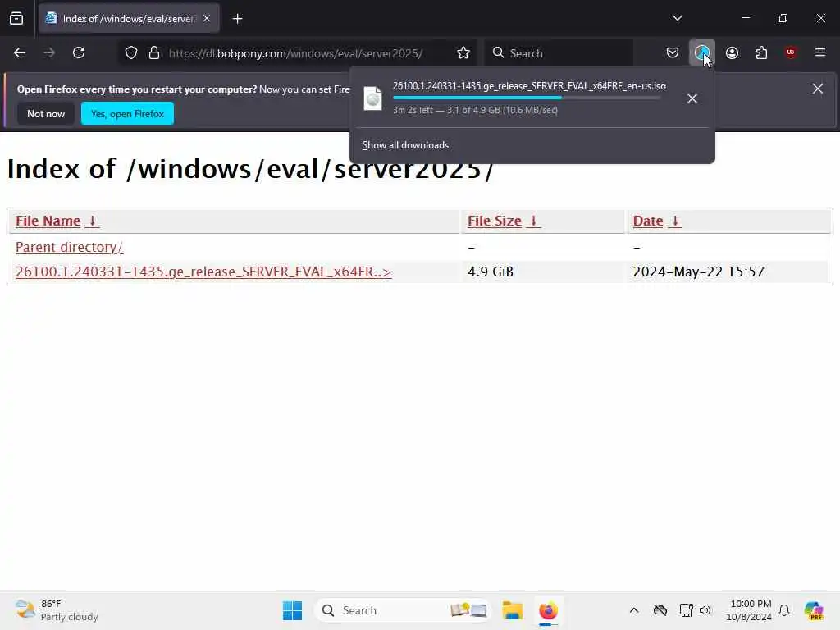Click the taskbar Search box

403,610
